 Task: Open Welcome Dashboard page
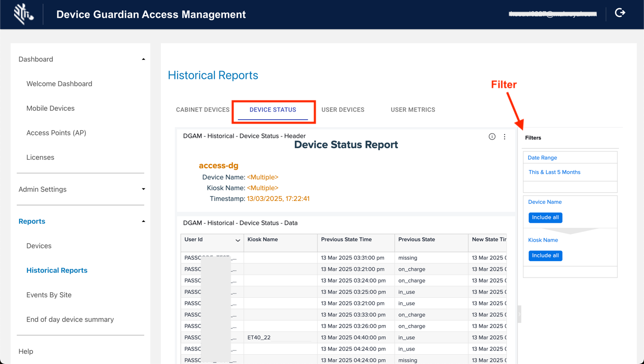coord(59,84)
